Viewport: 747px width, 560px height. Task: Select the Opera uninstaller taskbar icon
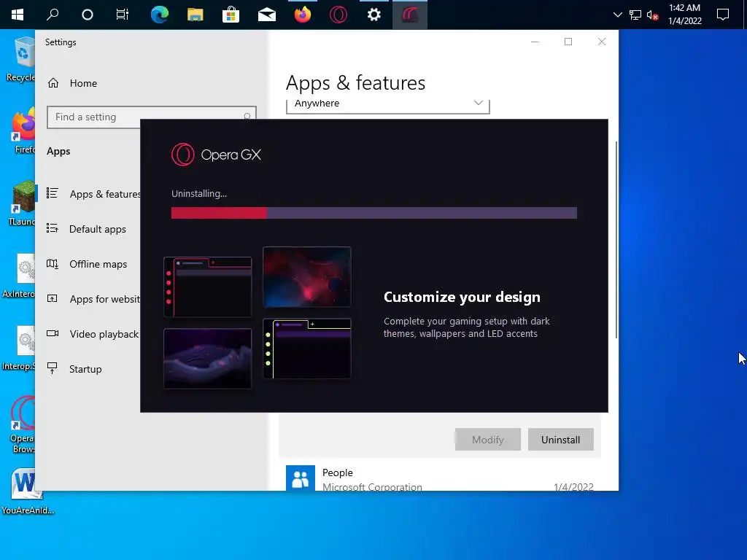(x=410, y=15)
